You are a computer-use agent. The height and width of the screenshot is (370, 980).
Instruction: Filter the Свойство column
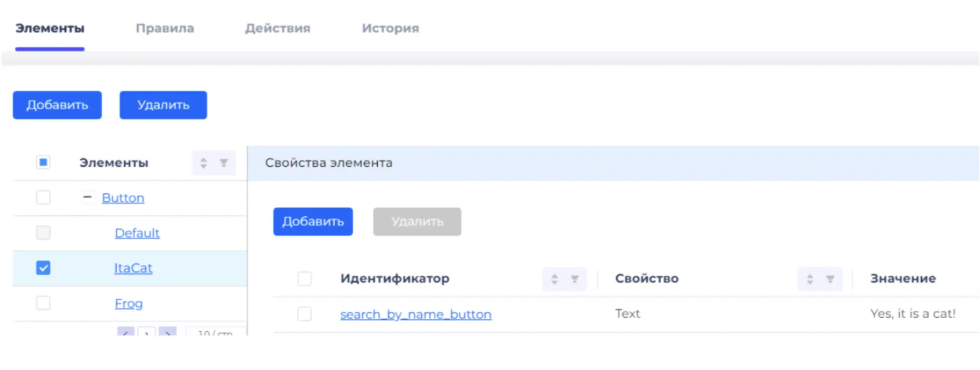(x=830, y=279)
